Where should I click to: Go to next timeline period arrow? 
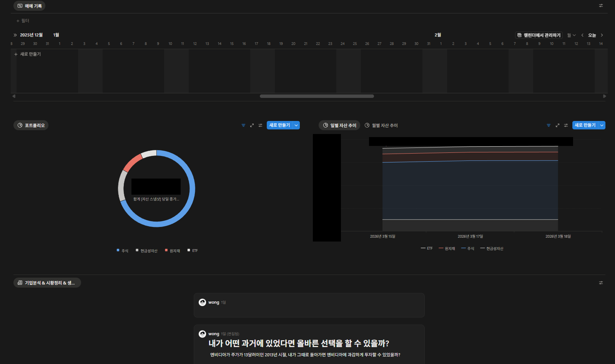click(x=602, y=35)
